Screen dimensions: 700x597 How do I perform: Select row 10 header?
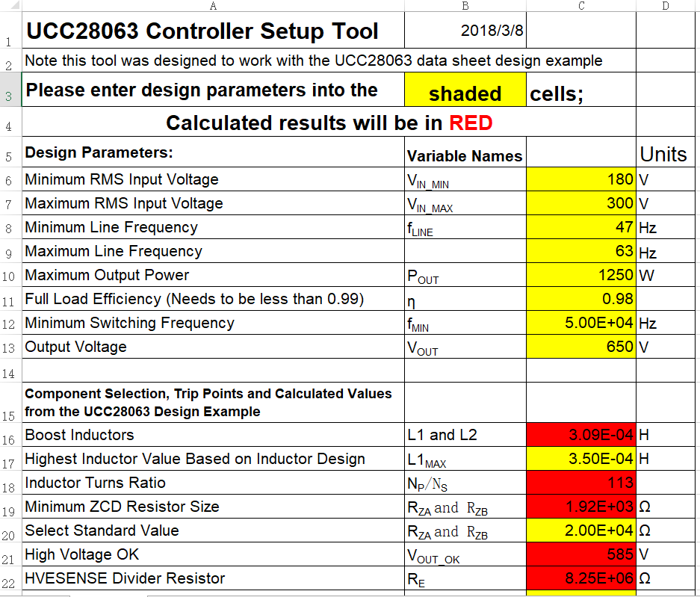coord(10,275)
